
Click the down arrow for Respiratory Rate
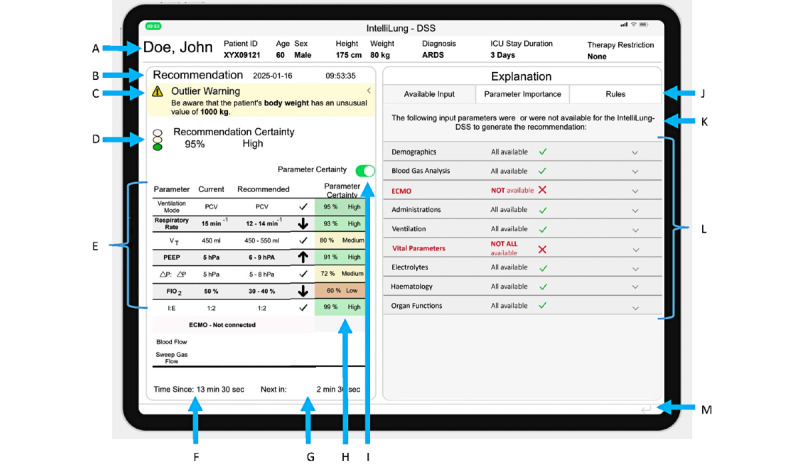coord(303,224)
